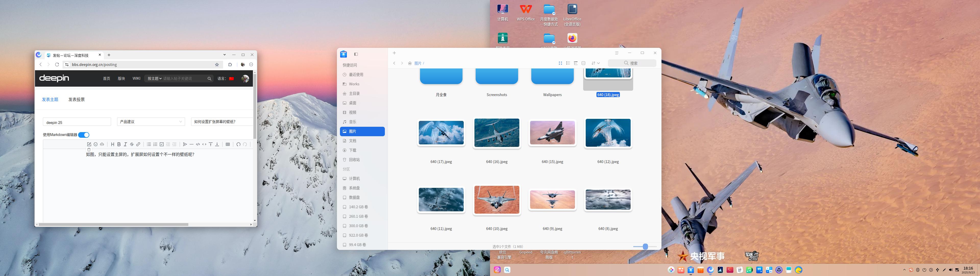Screen dimensions: 980x276
Task: Click the Bold icon in the Markdown editor
Action: pos(119,144)
